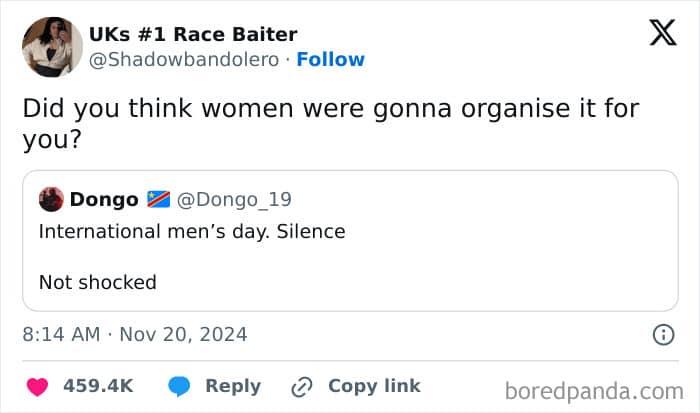Screen dimensions: 700x413
Task: Open the info circle icon
Action: click(x=663, y=334)
